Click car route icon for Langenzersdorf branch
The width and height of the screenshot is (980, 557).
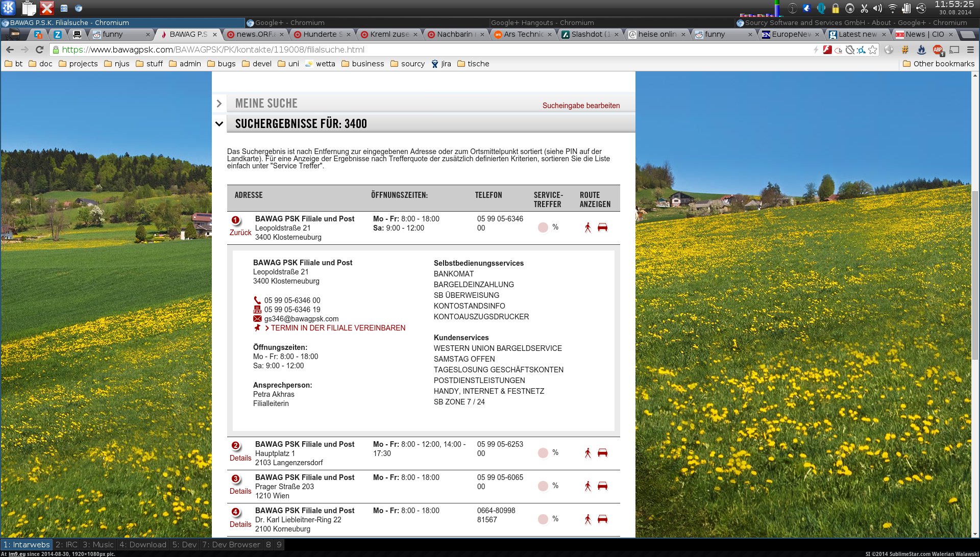602,452
